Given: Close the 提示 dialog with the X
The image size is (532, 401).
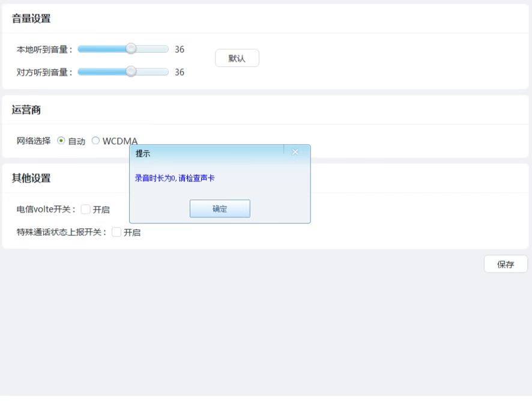Looking at the screenshot, I should pyautogui.click(x=295, y=152).
